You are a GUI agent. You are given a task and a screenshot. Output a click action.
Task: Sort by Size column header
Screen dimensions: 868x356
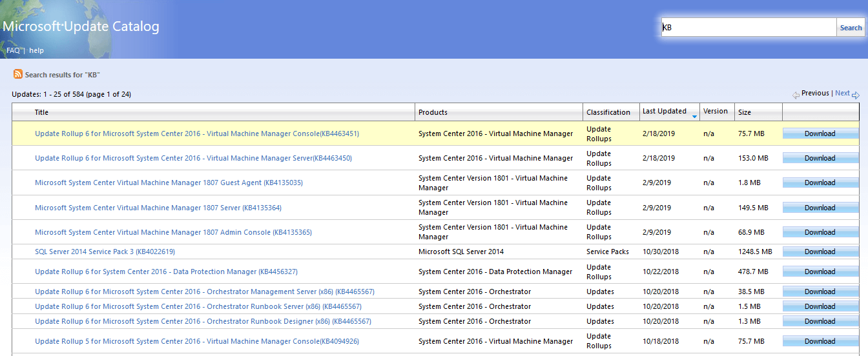[745, 112]
